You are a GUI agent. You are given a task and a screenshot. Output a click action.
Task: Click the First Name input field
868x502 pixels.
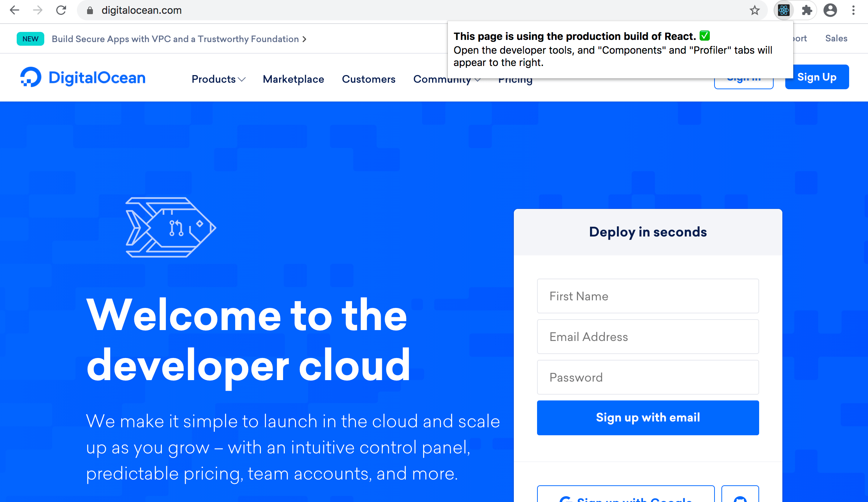coord(648,296)
